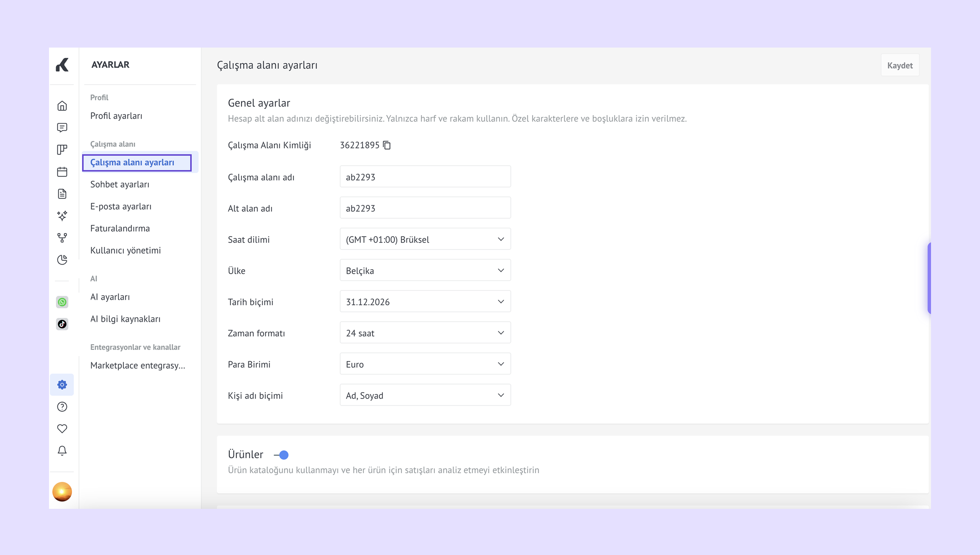Open the home icon in sidebar

click(x=62, y=106)
